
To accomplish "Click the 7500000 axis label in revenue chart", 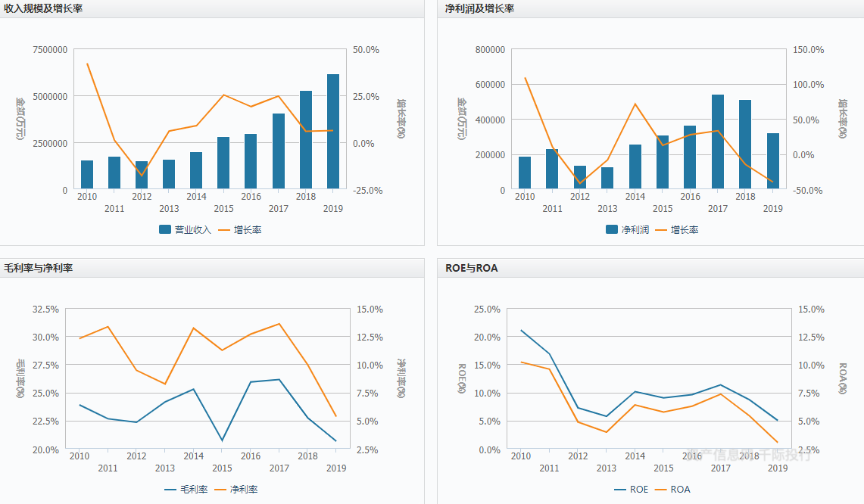I will [50, 50].
